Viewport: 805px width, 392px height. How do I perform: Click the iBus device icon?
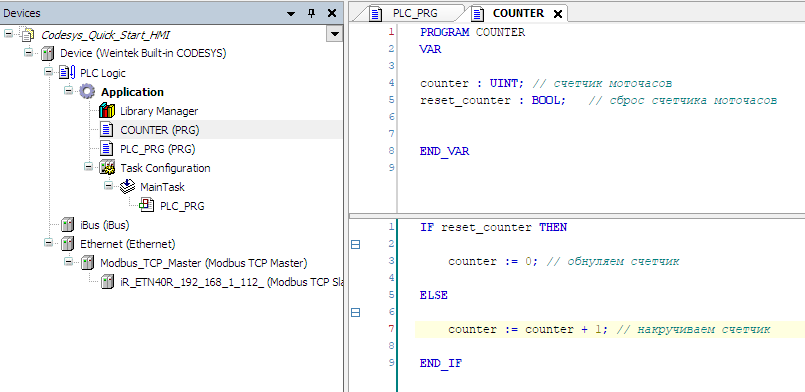tap(67, 225)
